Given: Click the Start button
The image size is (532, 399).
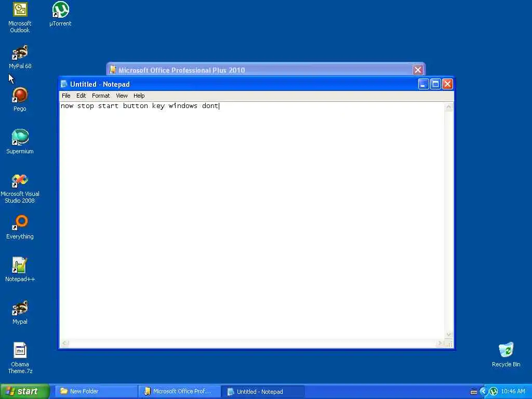Looking at the screenshot, I should 24,392.
